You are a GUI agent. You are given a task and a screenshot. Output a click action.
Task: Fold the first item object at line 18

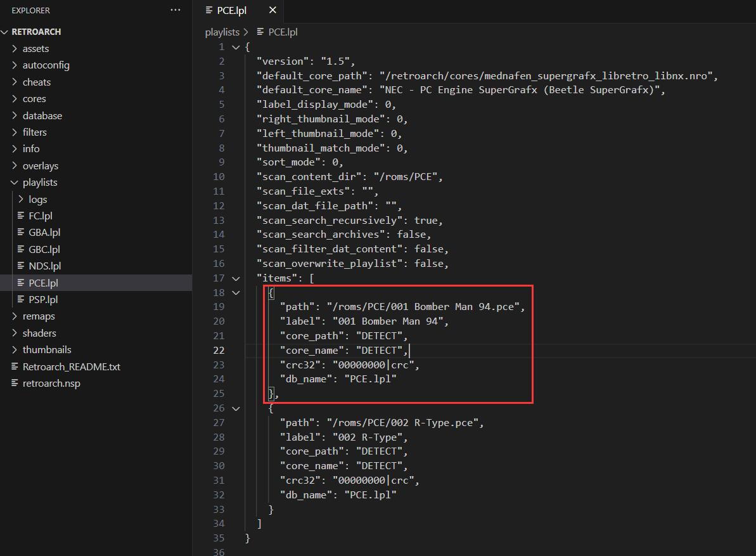point(236,292)
